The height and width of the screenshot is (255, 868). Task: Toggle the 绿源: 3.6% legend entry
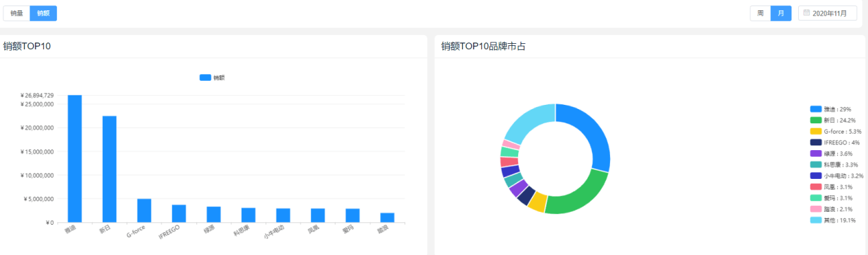(832, 154)
